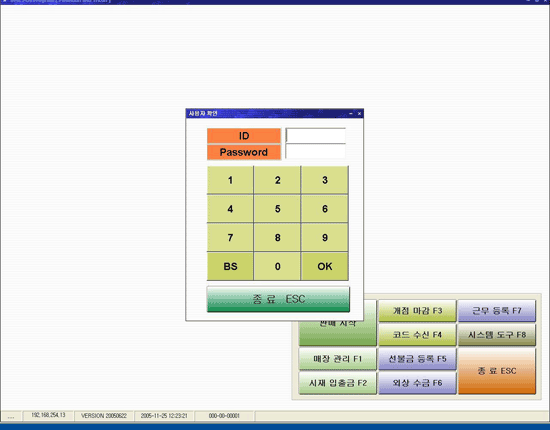This screenshot has width=550, height=430.
Task: Tap keypad number 2
Action: pos(277,180)
